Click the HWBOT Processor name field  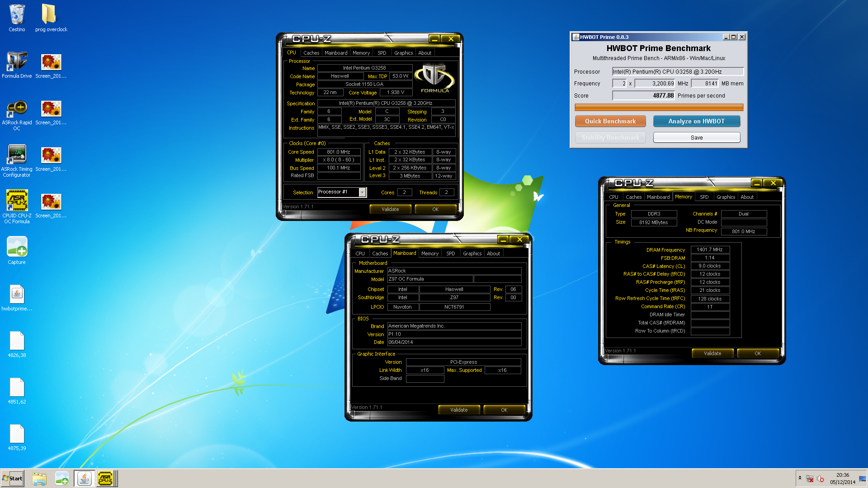click(678, 71)
